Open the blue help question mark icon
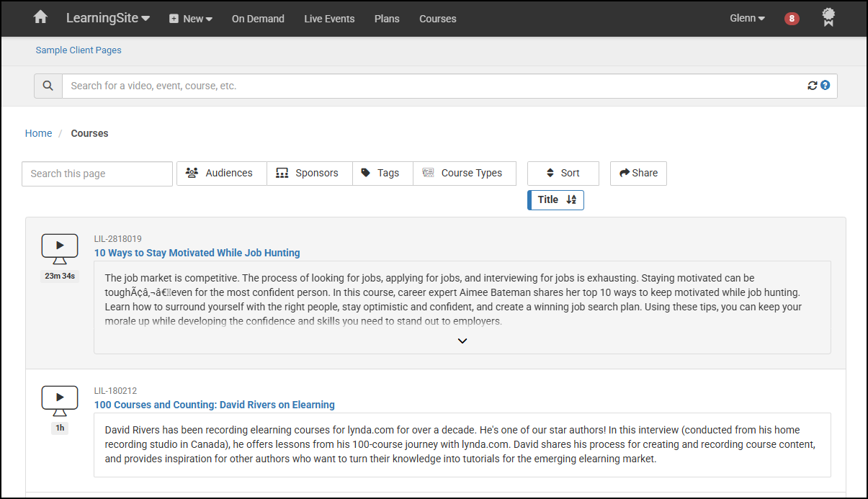 826,85
